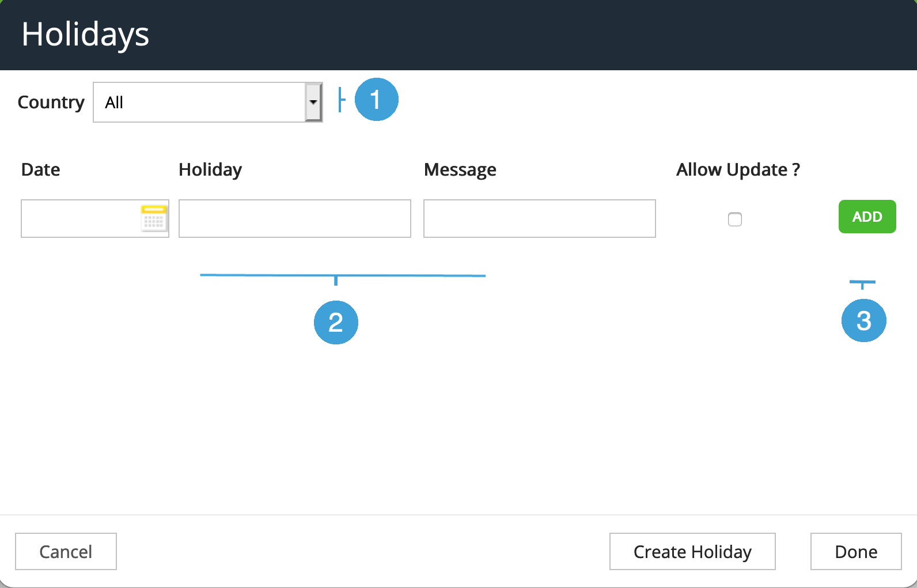
Task: Click the Allow Update ? column header
Action: point(738,170)
